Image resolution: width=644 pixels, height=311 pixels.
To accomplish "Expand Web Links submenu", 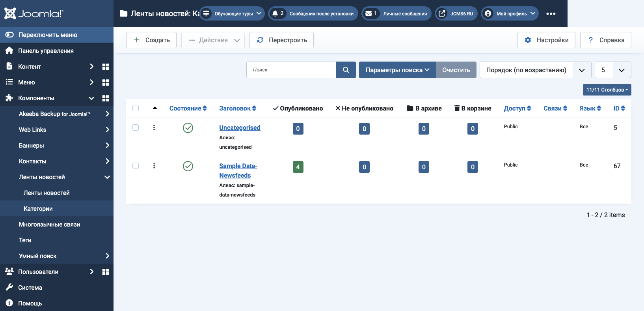I will tap(57, 129).
